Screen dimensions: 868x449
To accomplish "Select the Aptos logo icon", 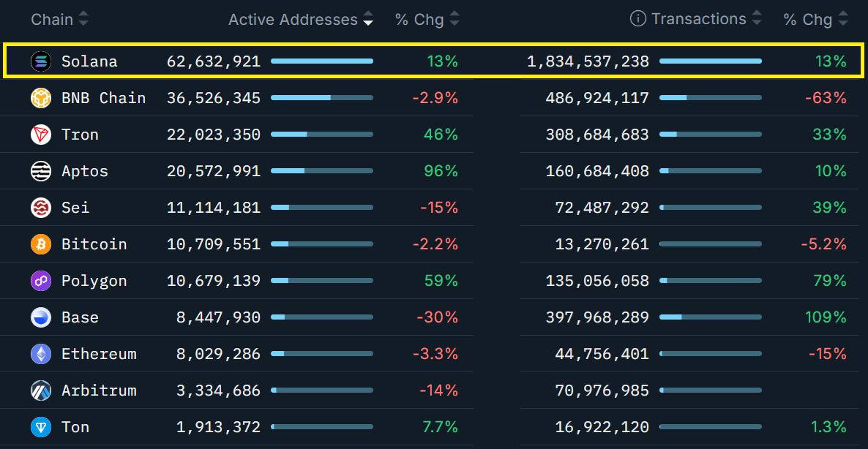I will (41, 170).
